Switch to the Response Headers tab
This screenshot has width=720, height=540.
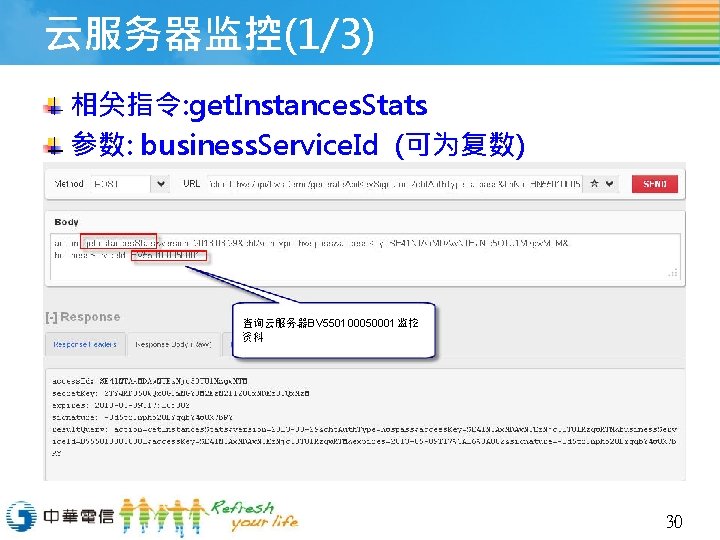coord(85,344)
